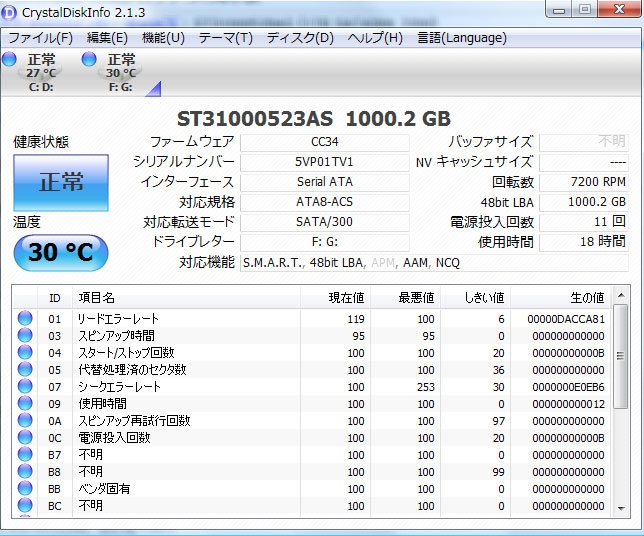Viewport: 644px width, 536px height.
Task: Click the status orb for ID 0A スピンアップ再試行回数
Action: click(25, 420)
